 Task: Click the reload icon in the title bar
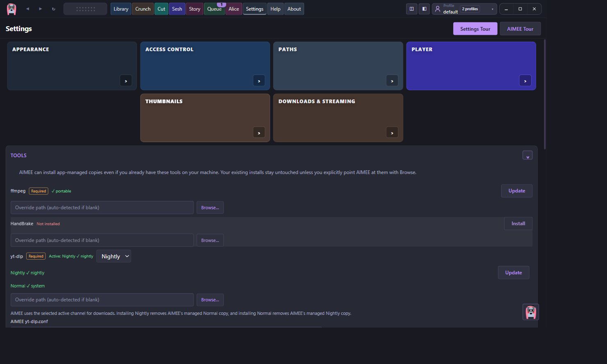pyautogui.click(x=53, y=9)
